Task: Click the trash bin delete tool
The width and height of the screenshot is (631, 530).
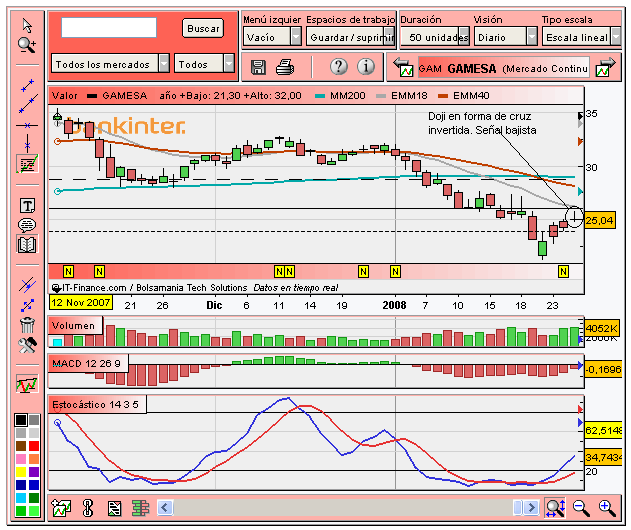Action: pos(27,325)
